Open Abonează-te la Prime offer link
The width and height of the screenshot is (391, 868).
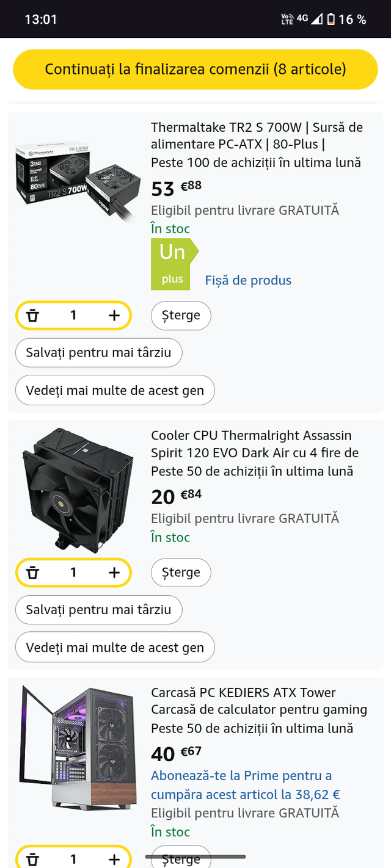pos(245,785)
